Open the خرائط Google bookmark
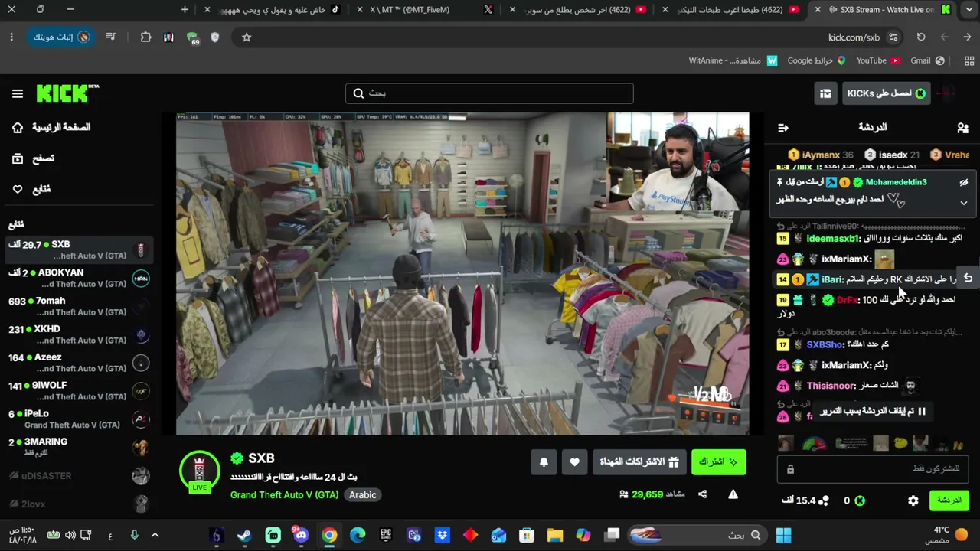The width and height of the screenshot is (980, 551). click(816, 60)
